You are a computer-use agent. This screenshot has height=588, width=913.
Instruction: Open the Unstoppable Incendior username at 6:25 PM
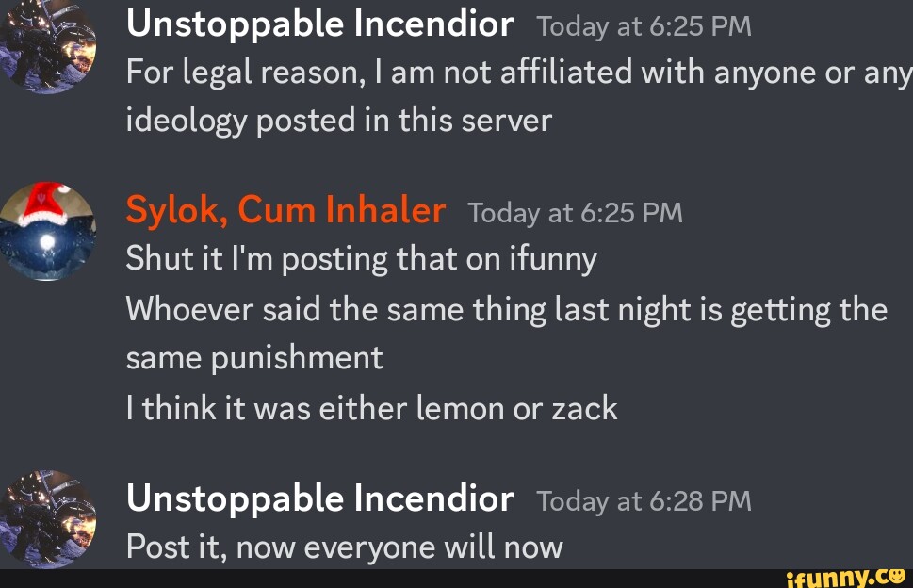320,24
